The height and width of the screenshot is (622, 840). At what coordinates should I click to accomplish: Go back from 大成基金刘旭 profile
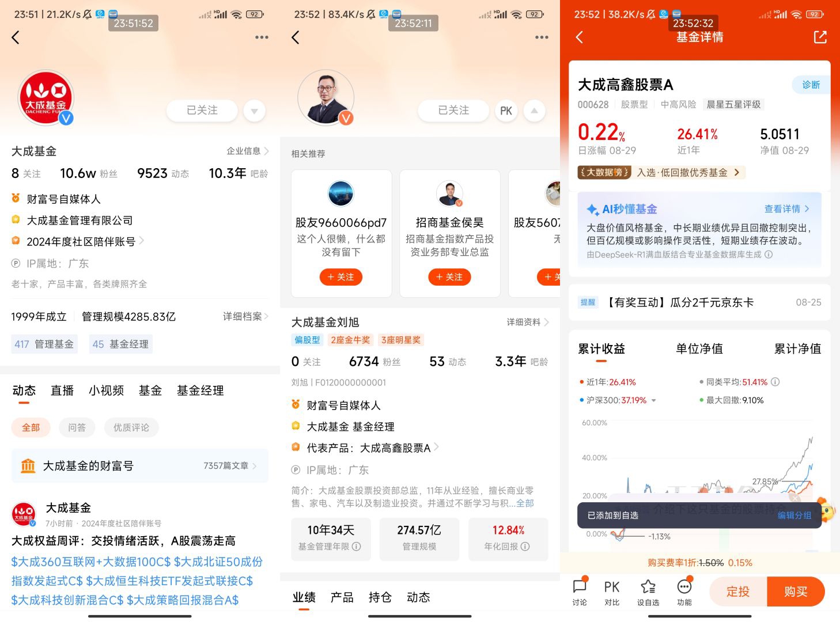(x=296, y=37)
